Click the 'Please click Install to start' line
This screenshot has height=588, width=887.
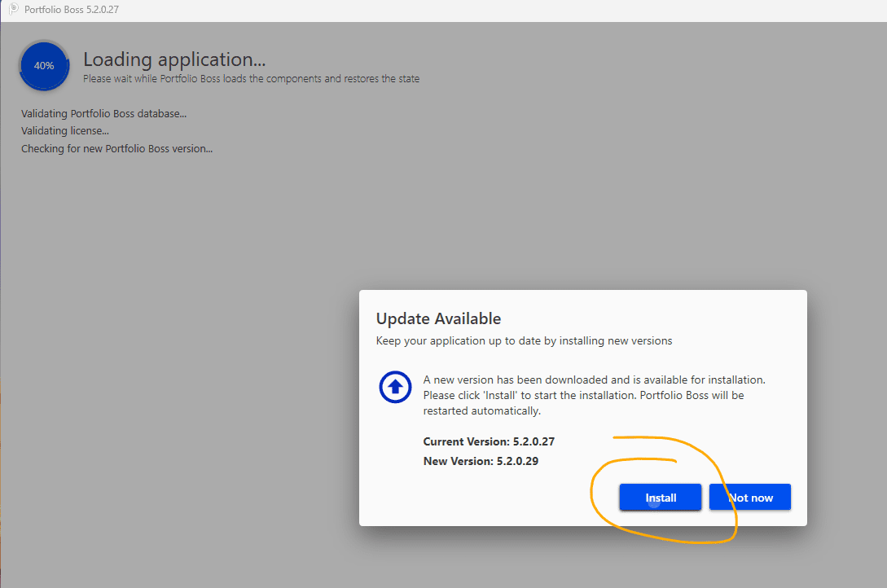click(583, 395)
